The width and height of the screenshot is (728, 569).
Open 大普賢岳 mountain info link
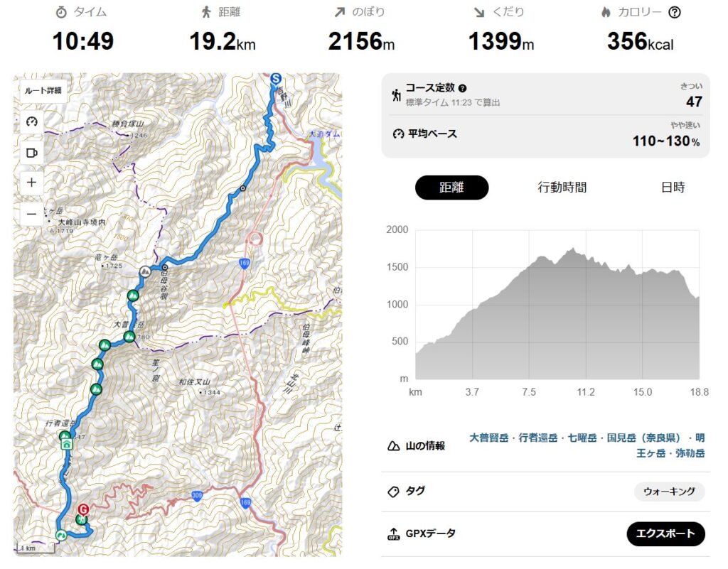click(488, 438)
